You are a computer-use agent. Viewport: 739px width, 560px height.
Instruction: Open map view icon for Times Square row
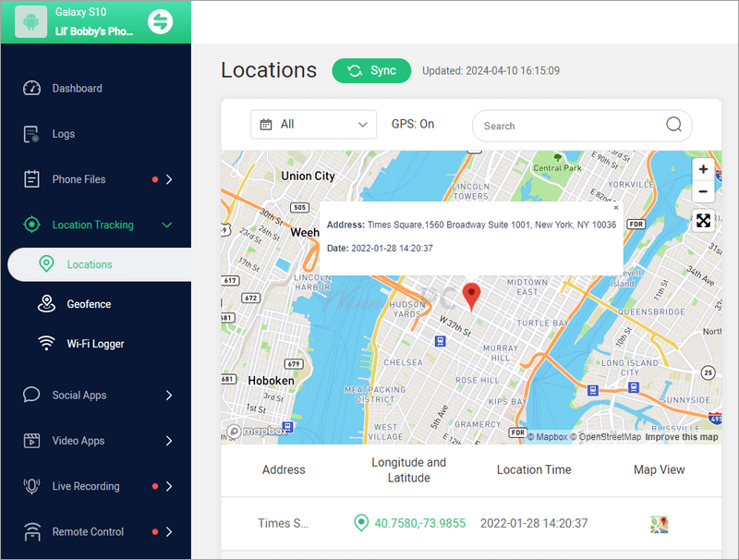(x=660, y=524)
